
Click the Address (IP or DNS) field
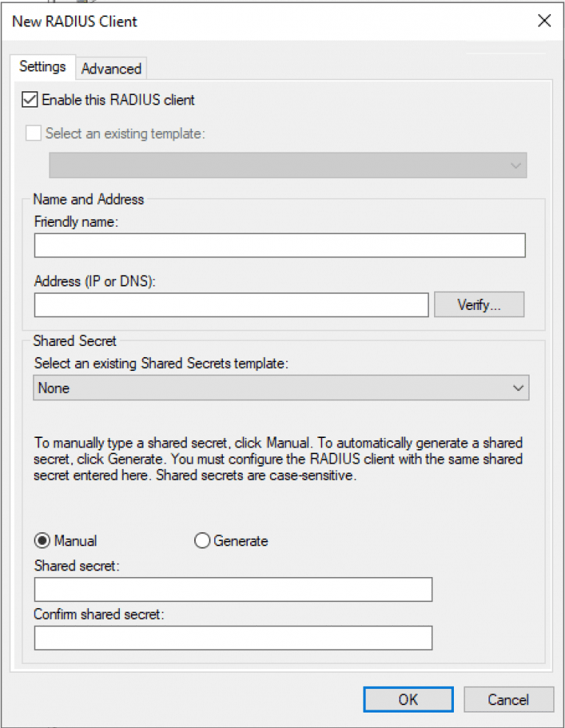pos(231,304)
